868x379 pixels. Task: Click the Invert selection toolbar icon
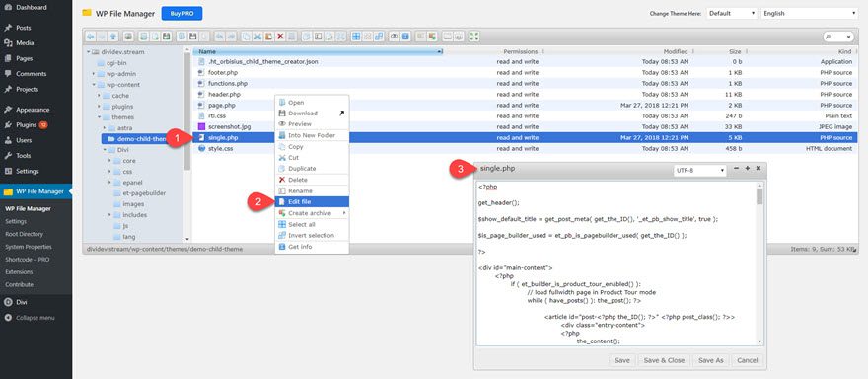(379, 36)
